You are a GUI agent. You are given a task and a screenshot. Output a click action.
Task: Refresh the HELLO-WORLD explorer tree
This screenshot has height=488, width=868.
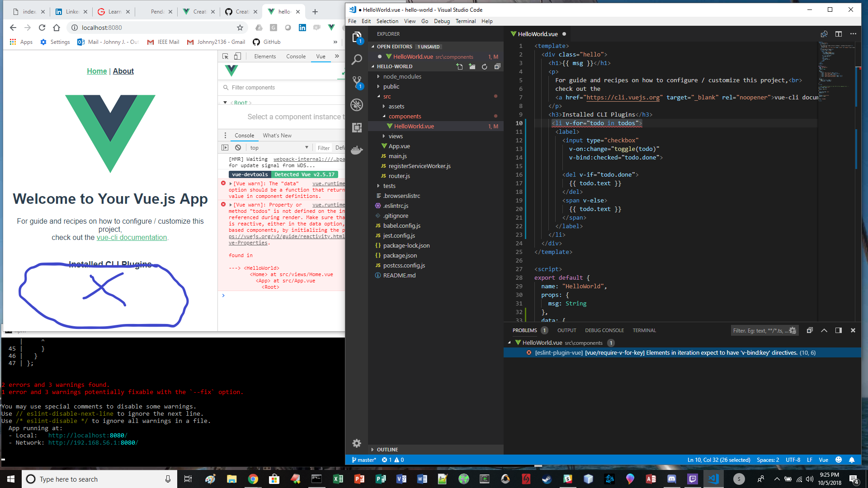coord(485,66)
